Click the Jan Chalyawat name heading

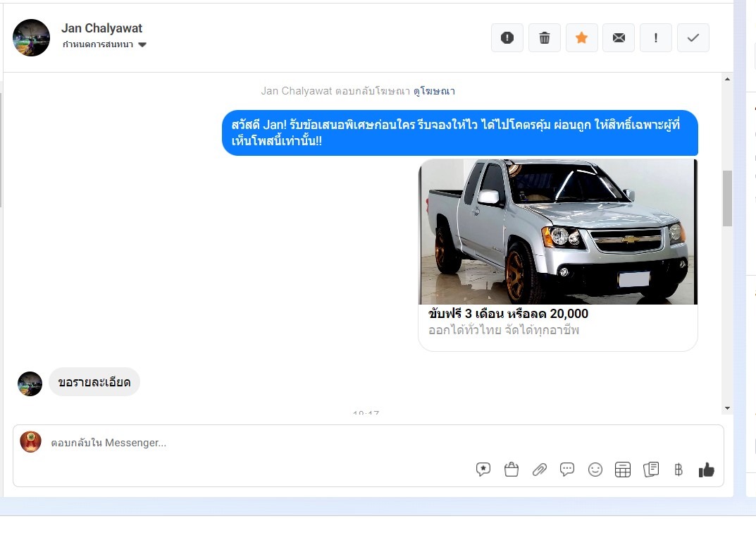[101, 28]
